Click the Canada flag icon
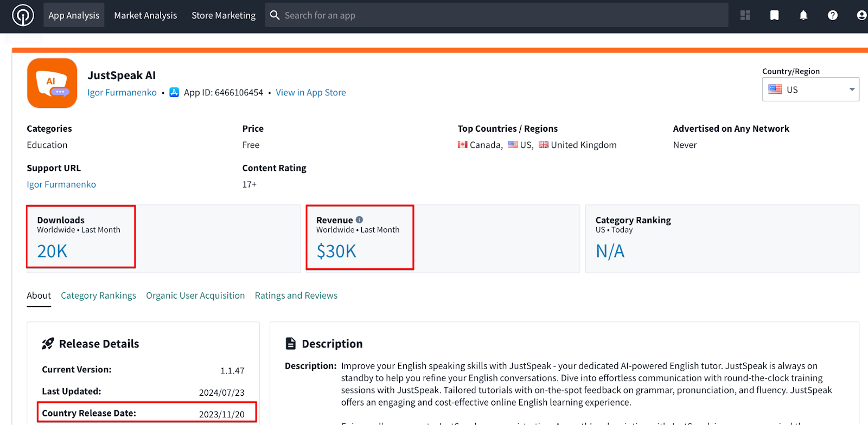The height and width of the screenshot is (425, 868). (x=462, y=145)
